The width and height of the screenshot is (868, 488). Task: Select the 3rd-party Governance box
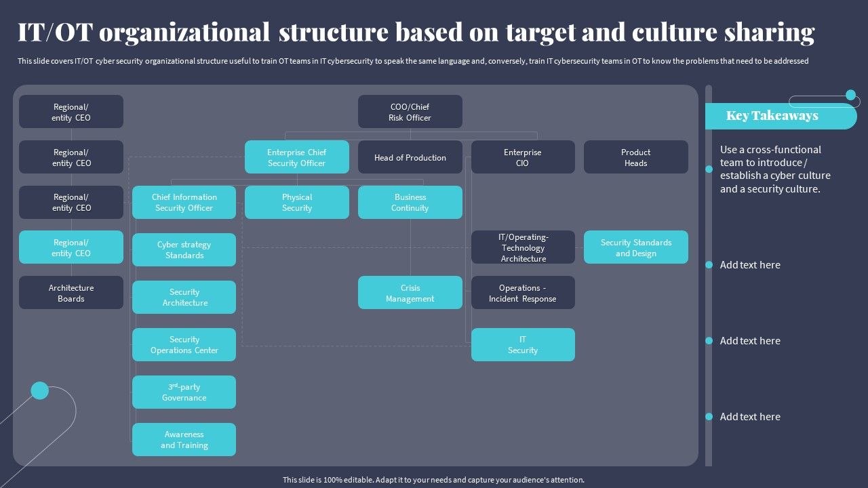[184, 392]
